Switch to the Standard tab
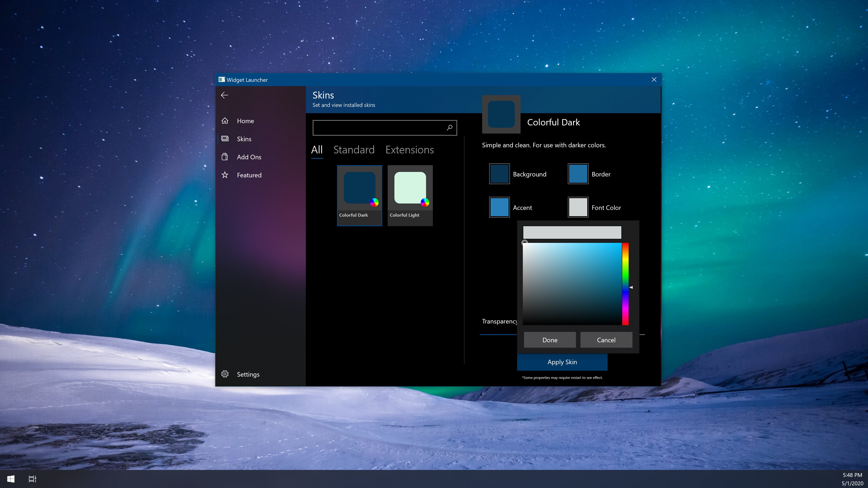 354,150
